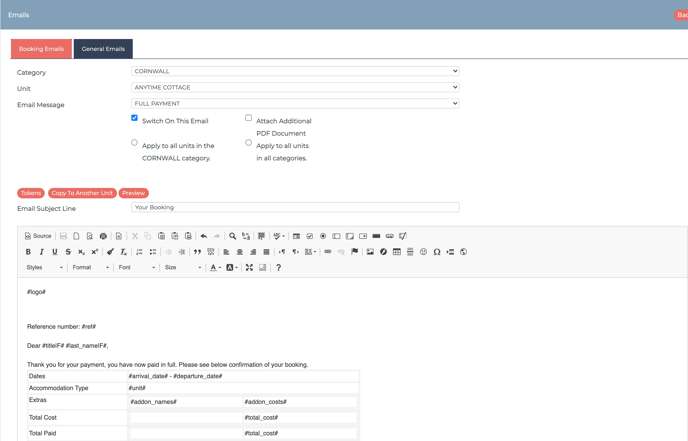Click the Back button in header
Screen dimensions: 688x441
point(681,15)
